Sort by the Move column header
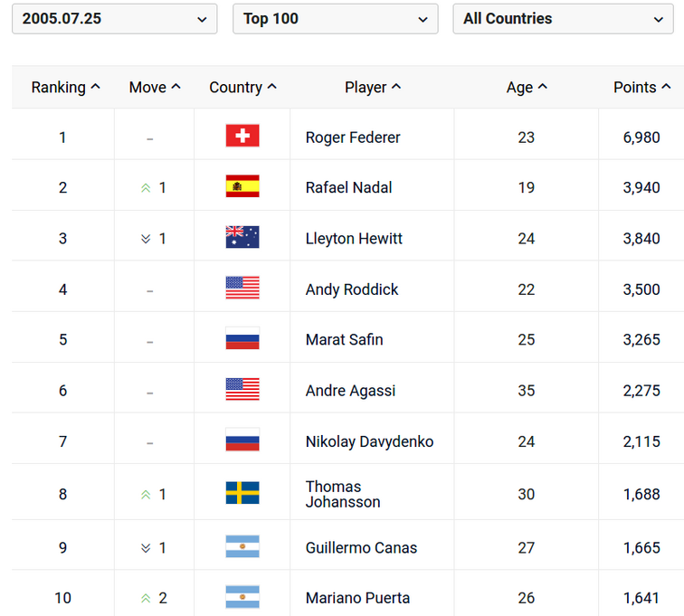The width and height of the screenshot is (684, 616). coord(155,88)
